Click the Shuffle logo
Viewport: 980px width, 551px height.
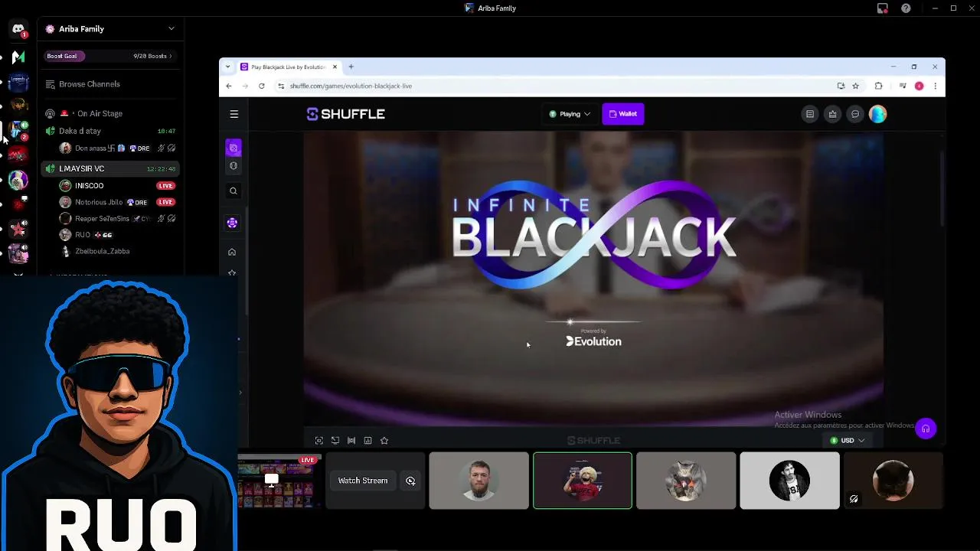point(346,114)
